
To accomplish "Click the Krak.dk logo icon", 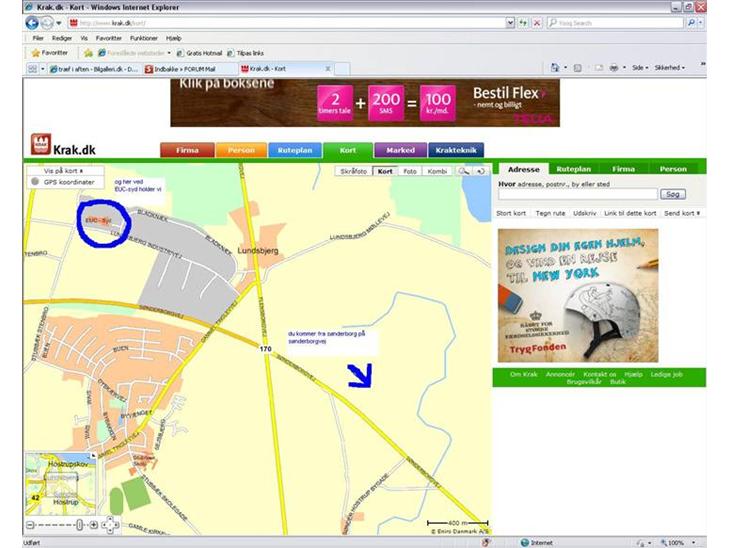I will coord(41,144).
